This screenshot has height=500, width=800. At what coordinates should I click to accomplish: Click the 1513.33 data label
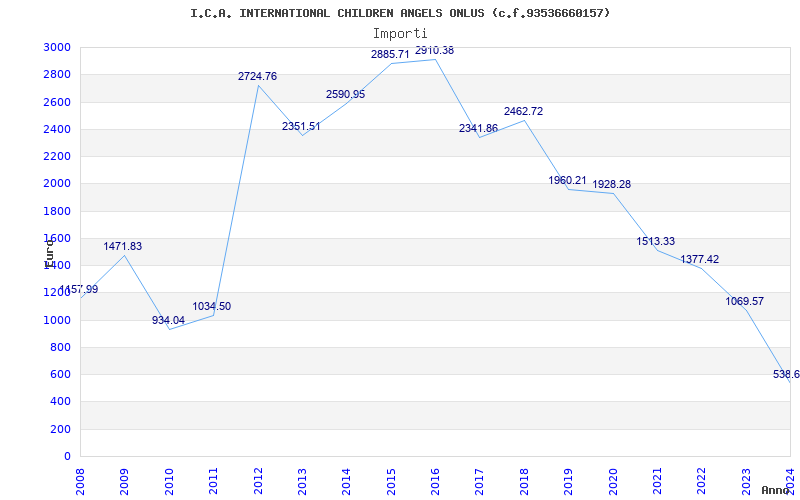click(656, 241)
